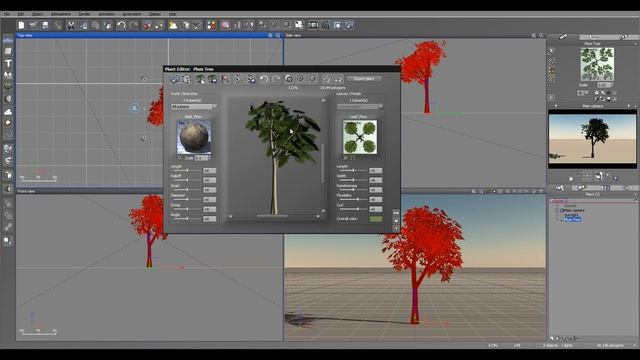
Task: Click the Main camera preview image
Action: (x=592, y=139)
